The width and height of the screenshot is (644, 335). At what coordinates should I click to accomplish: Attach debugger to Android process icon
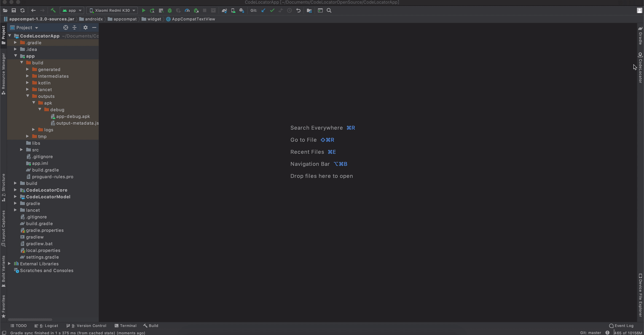pos(196,11)
